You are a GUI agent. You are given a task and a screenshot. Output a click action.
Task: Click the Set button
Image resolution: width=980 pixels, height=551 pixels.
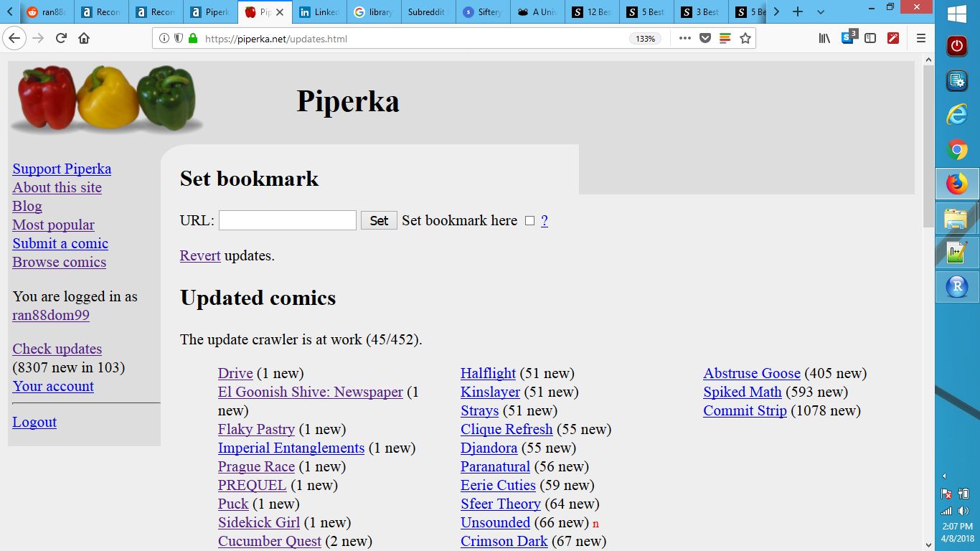(379, 220)
